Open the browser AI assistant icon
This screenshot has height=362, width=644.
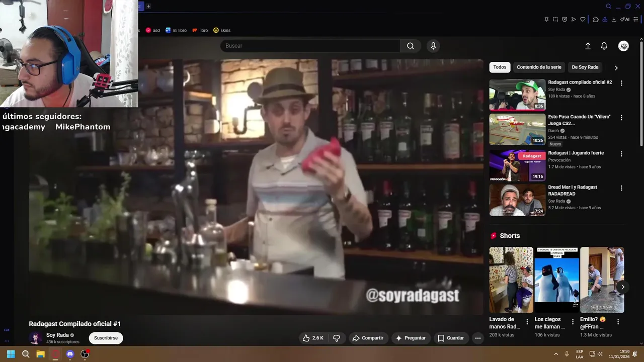[x=625, y=19]
